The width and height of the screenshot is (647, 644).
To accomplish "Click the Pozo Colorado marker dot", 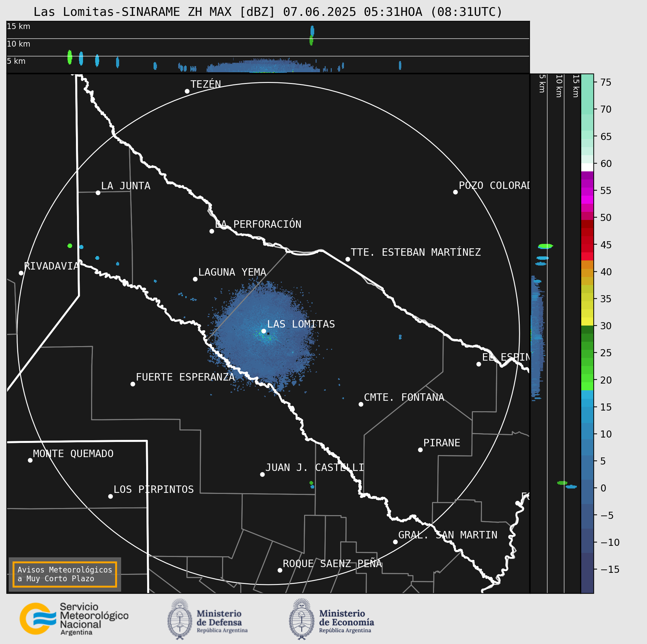I will (x=455, y=192).
